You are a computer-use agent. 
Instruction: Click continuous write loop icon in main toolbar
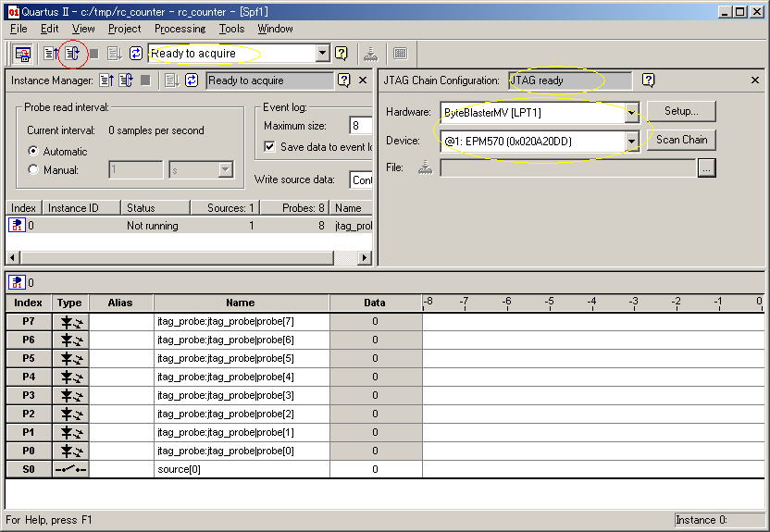click(136, 53)
